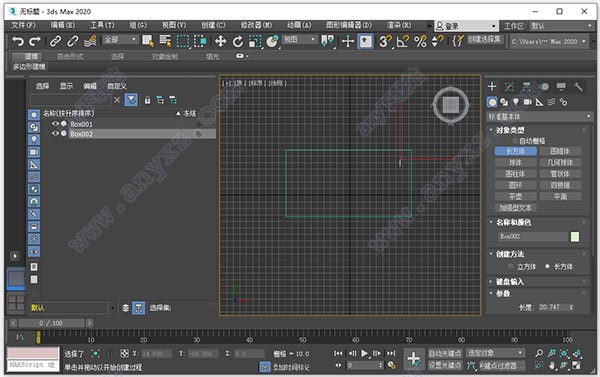The height and width of the screenshot is (377, 600).
Task: Switch to the 自由形式 ribbon tab
Action: (x=70, y=57)
